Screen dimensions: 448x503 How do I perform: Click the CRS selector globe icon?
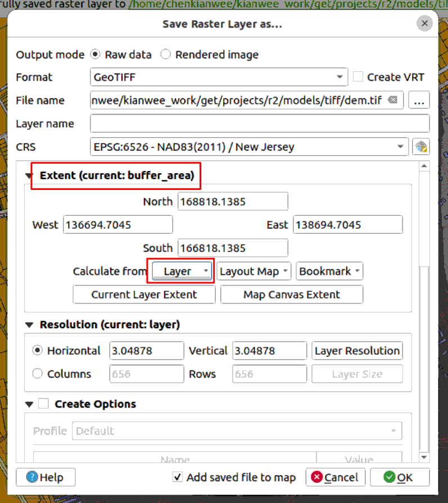(420, 147)
